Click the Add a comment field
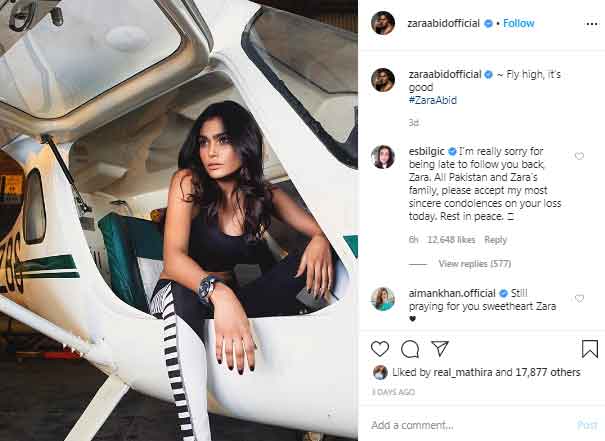605x441 pixels. [x=471, y=425]
